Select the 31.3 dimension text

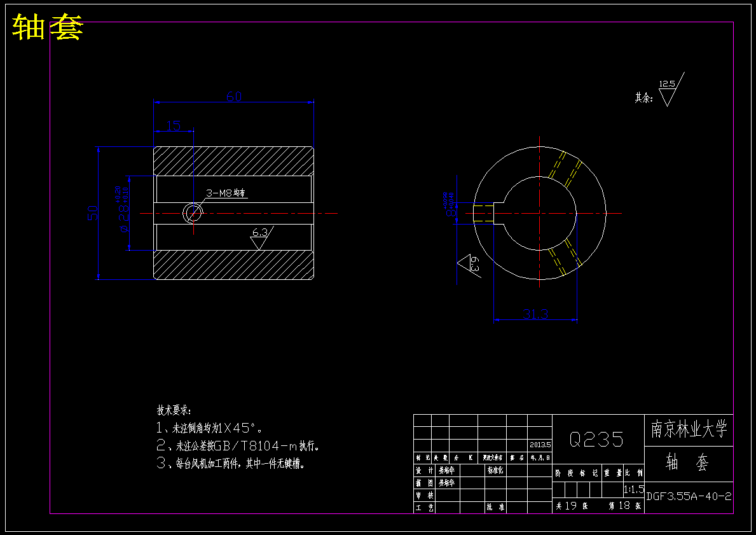tap(535, 314)
